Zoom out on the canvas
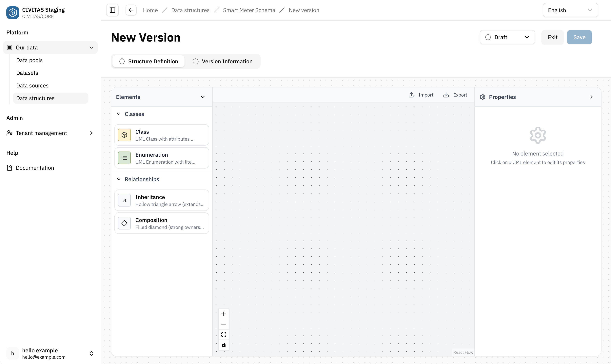The image size is (611, 364). pyautogui.click(x=224, y=324)
